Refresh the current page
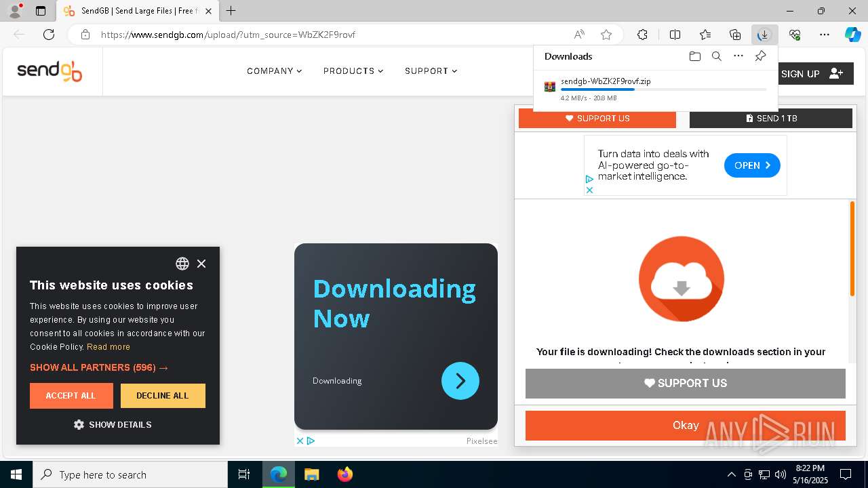Image resolution: width=868 pixels, height=488 pixels. point(49,35)
